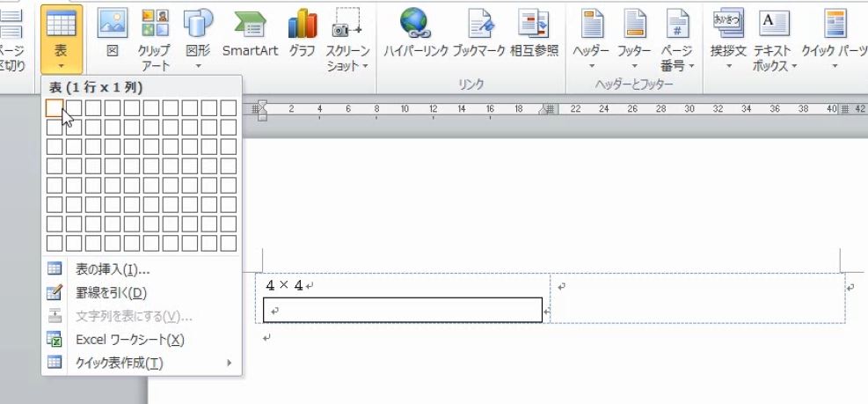Select the bottom-right cell of table grid

(228, 243)
